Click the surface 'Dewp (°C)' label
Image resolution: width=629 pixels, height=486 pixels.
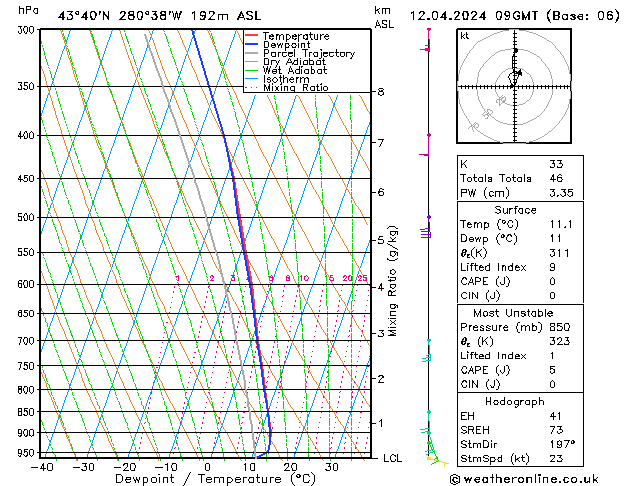pos(489,239)
